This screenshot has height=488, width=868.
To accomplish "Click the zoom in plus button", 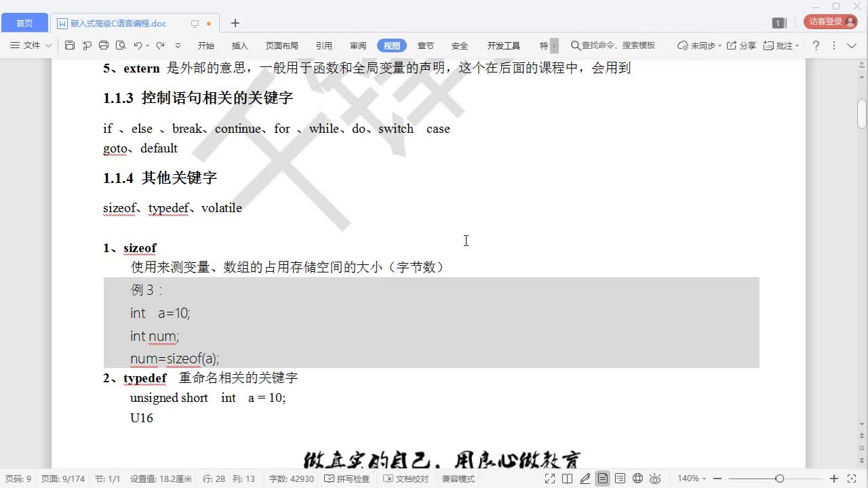I will (x=834, y=479).
